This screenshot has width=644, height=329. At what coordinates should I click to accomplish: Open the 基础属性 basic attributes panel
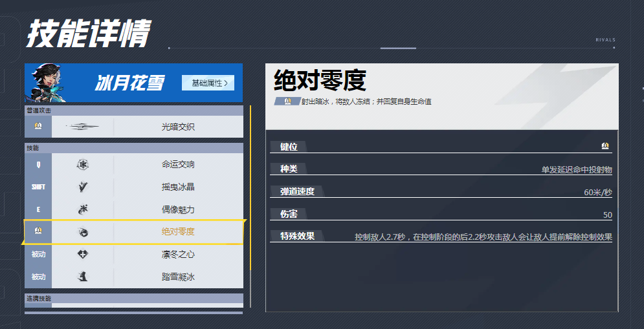(208, 83)
